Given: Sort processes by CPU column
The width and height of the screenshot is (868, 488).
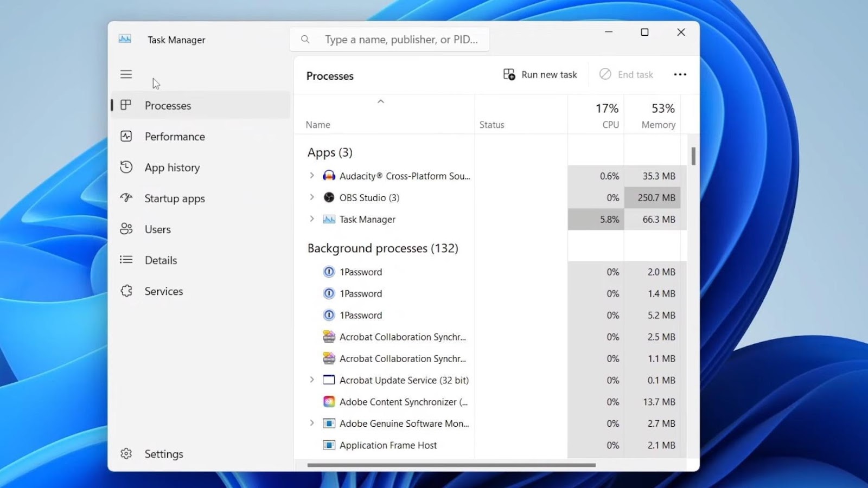Looking at the screenshot, I should (596, 115).
